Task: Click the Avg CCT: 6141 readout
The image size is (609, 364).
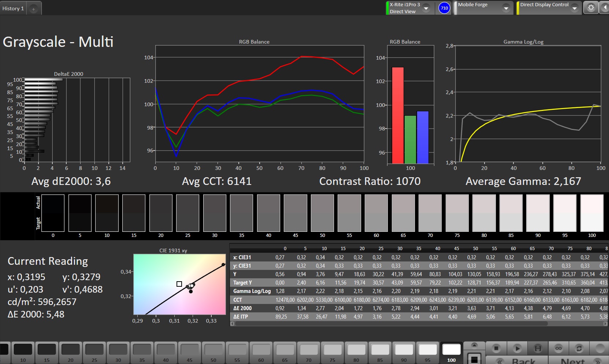Action: [217, 181]
